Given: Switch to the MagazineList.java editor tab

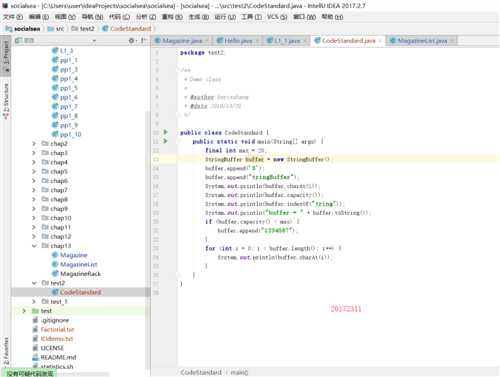Looking at the screenshot, I should pyautogui.click(x=421, y=41).
